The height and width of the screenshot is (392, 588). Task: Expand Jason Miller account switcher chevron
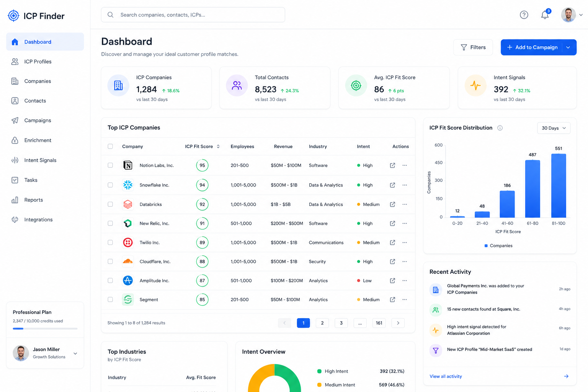[75, 353]
